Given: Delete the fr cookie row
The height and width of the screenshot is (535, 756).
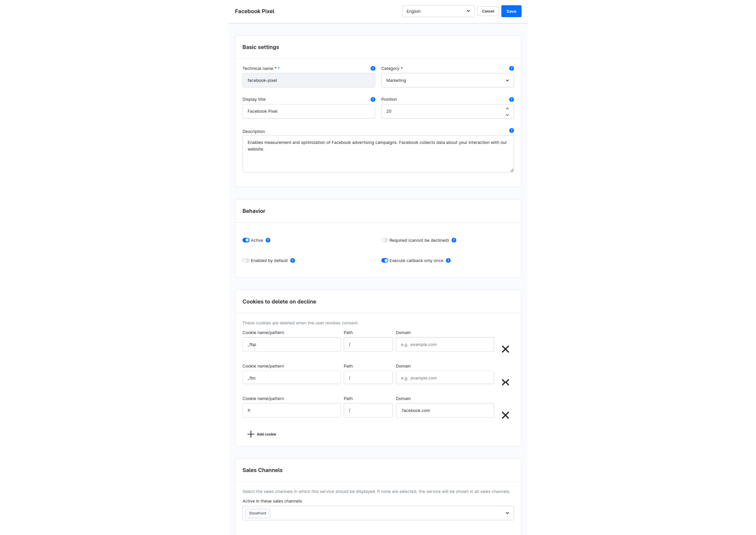Looking at the screenshot, I should (505, 415).
